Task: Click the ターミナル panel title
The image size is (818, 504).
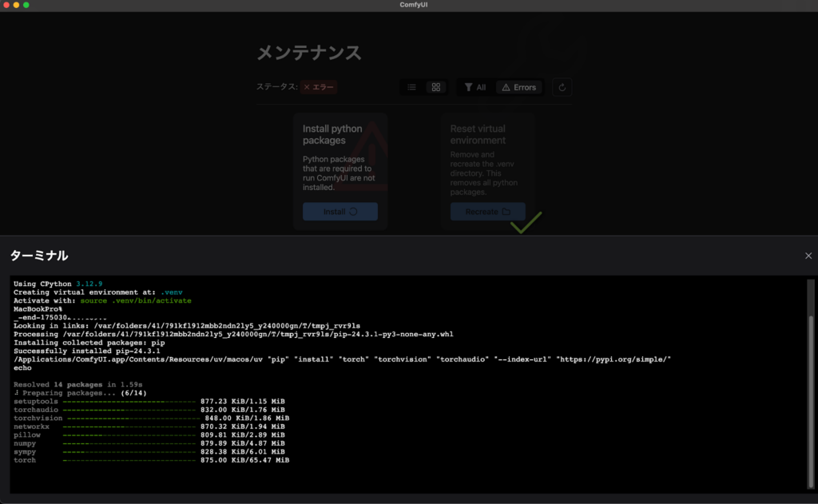Action: (x=39, y=256)
